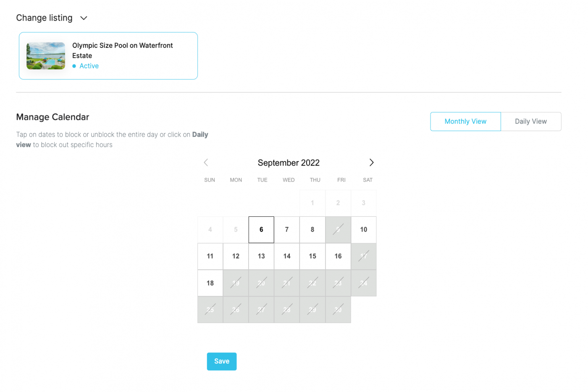
Task: Select today's date September 6
Action: pos(261,230)
